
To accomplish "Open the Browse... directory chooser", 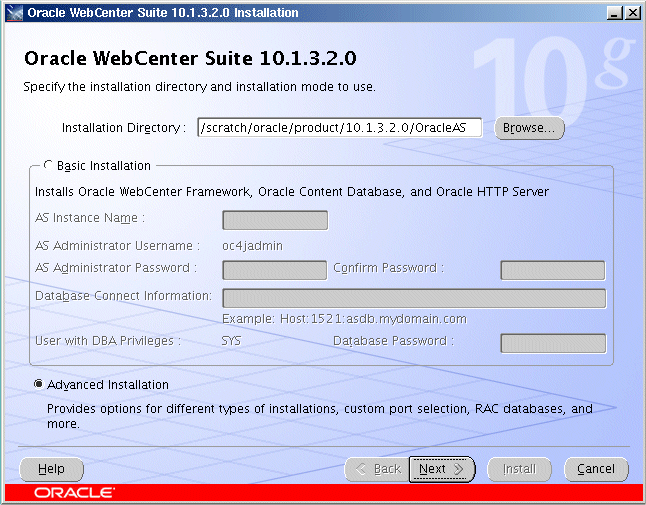I will pos(529,128).
